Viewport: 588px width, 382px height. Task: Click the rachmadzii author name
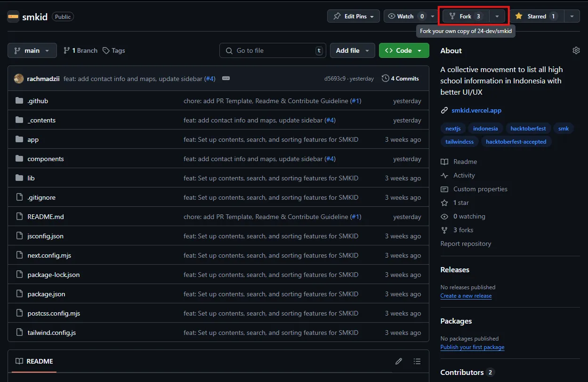coord(44,79)
